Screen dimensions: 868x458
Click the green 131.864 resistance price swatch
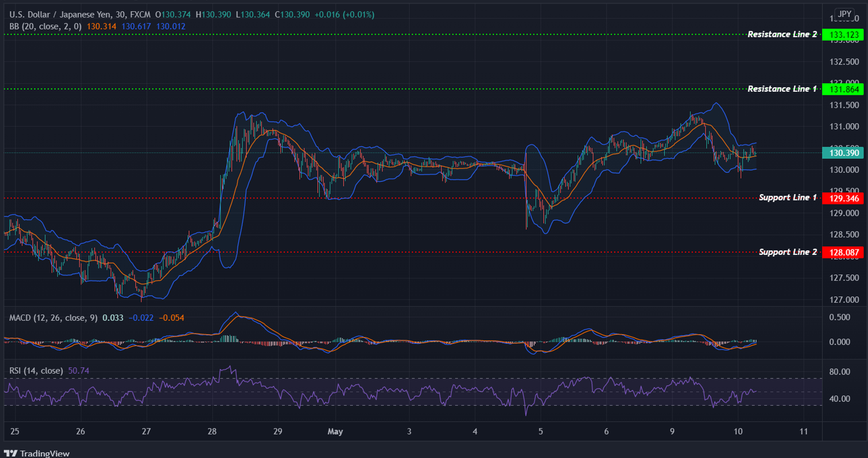[843, 89]
